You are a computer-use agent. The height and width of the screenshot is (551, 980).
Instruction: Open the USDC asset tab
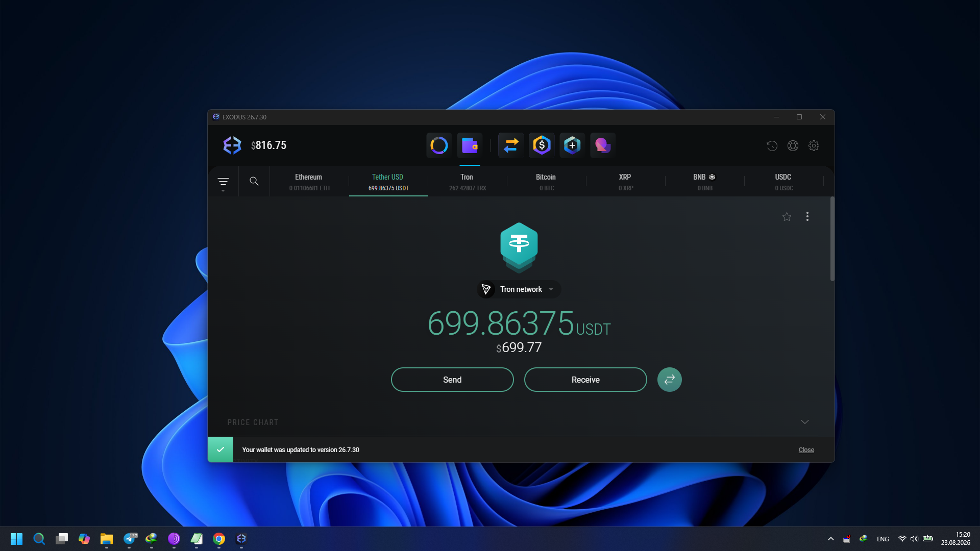point(784,182)
